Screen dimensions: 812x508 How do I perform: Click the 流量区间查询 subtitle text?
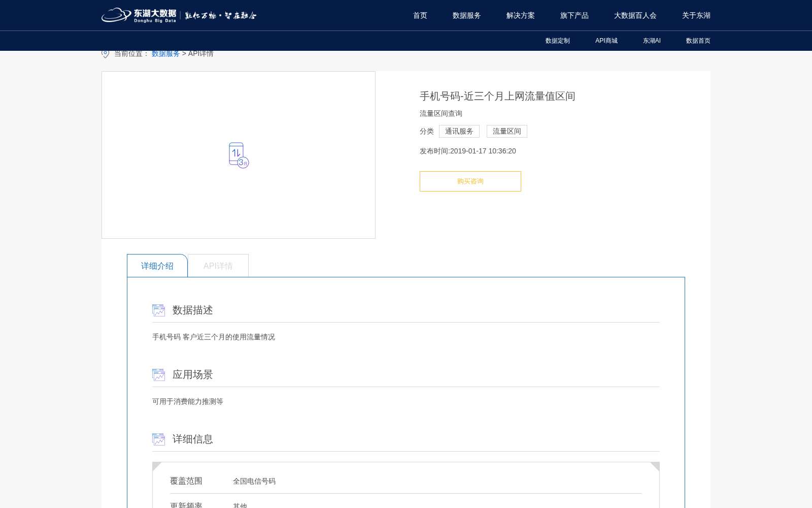click(441, 113)
